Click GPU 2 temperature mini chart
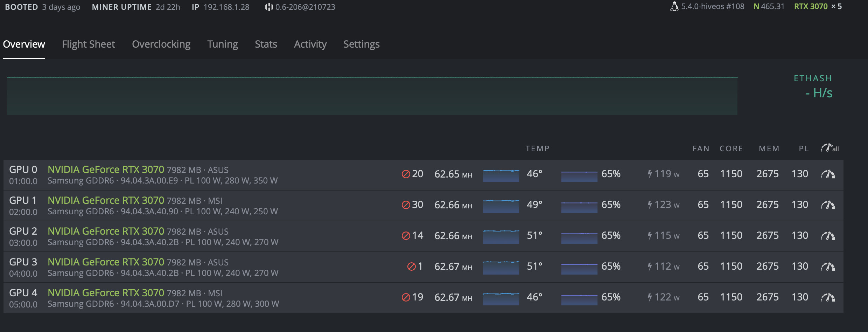 click(501, 236)
